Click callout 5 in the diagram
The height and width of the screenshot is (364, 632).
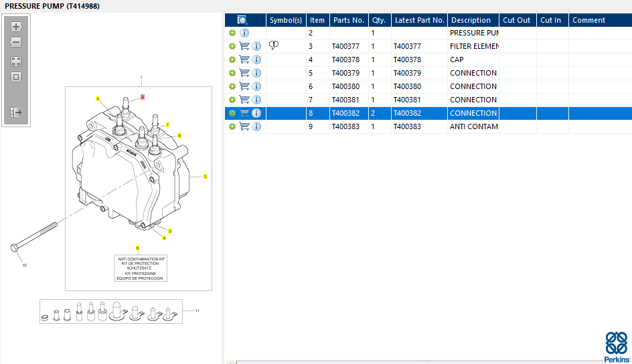point(98,98)
